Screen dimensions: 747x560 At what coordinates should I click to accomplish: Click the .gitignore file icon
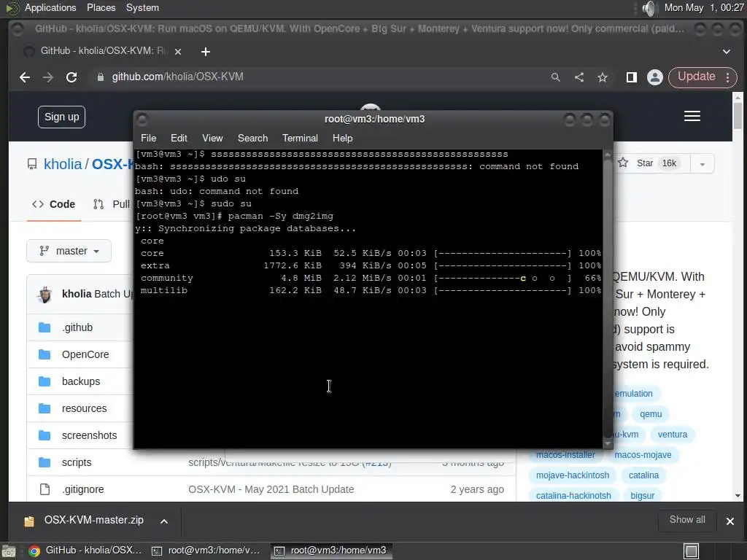click(44, 489)
